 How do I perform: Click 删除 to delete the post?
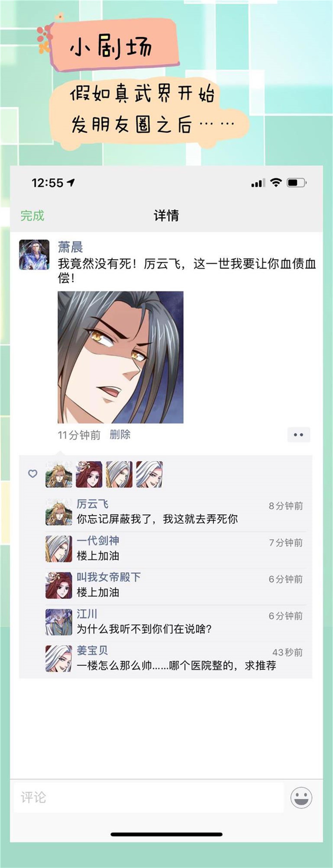120,435
